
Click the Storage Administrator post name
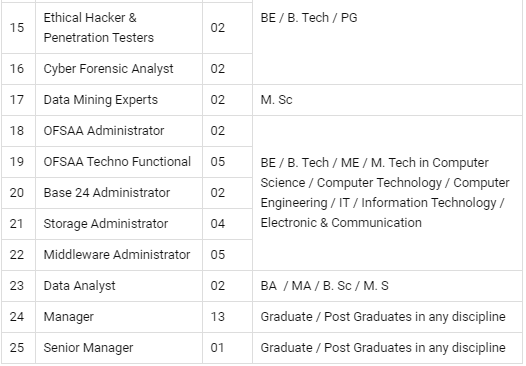pyautogui.click(x=106, y=224)
